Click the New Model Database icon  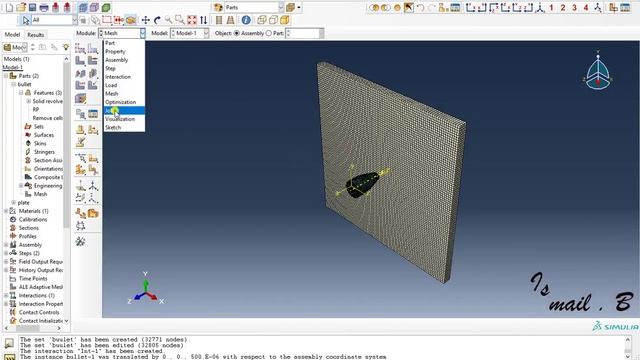tap(9, 7)
